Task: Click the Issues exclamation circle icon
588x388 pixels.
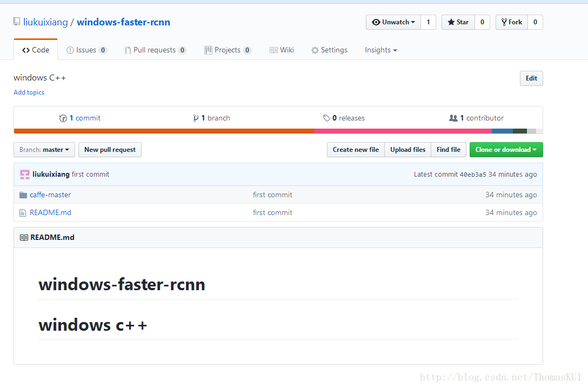Action: [x=70, y=50]
